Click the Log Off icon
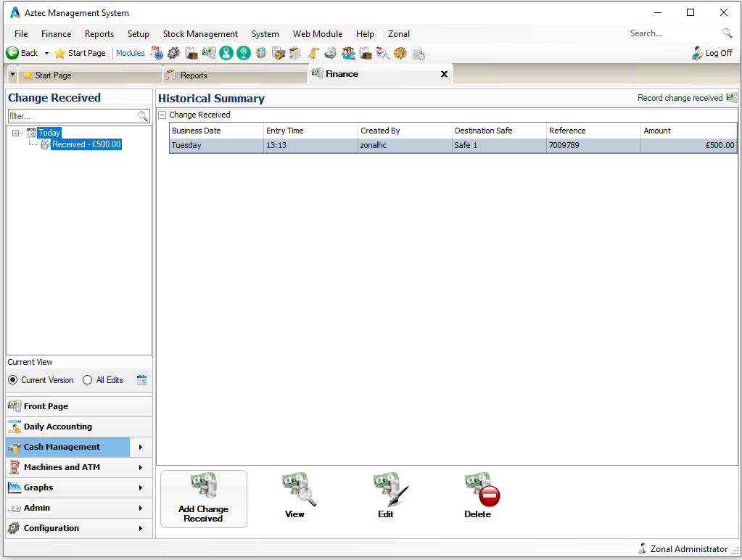The image size is (742, 560). click(x=698, y=53)
